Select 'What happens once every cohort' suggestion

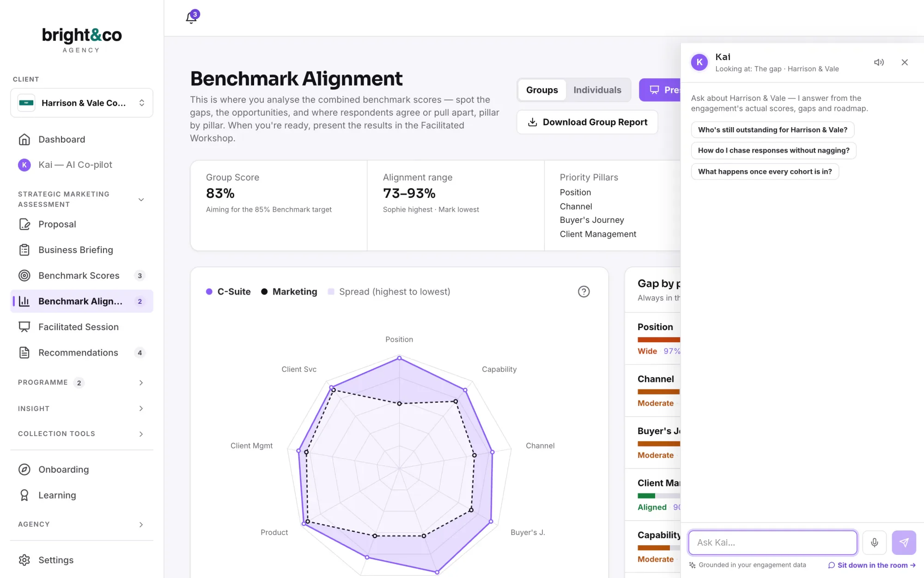[765, 172]
